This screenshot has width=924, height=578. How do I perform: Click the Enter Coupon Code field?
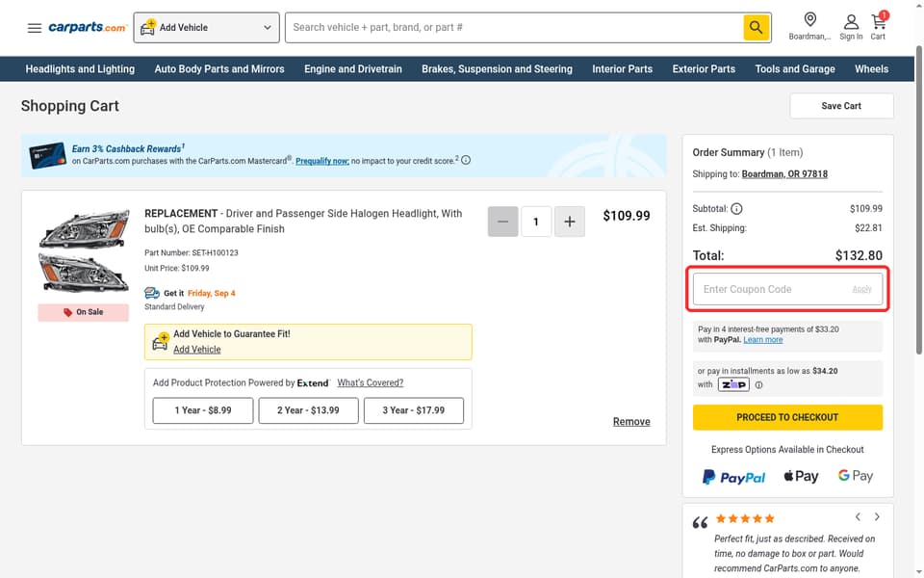787,289
